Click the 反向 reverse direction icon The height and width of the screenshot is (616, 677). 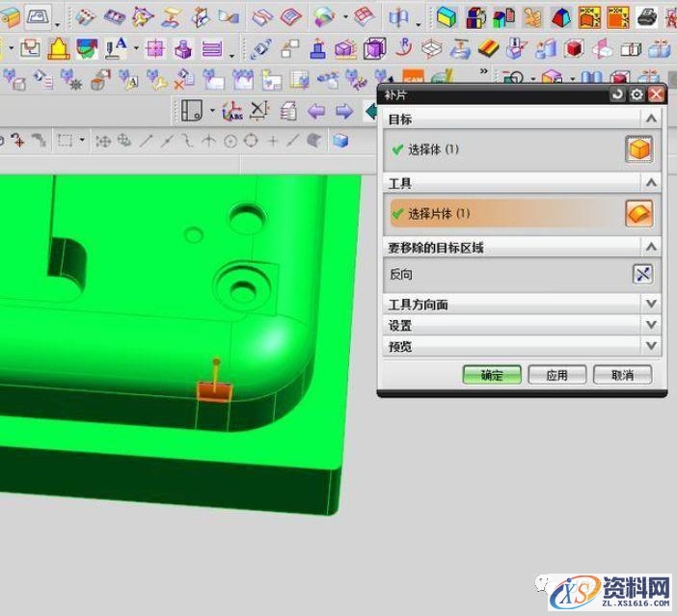(642, 274)
